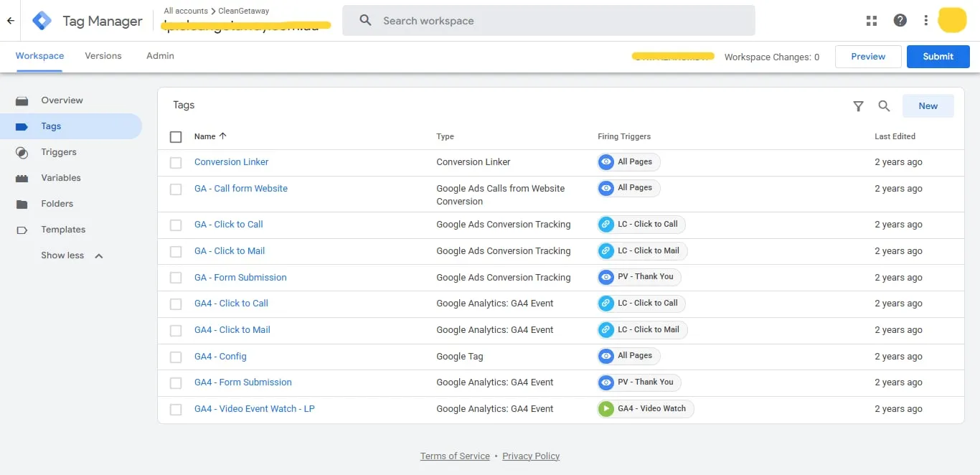Open the Google apps grid icon
This screenshot has width=980, height=475.
coord(872,21)
